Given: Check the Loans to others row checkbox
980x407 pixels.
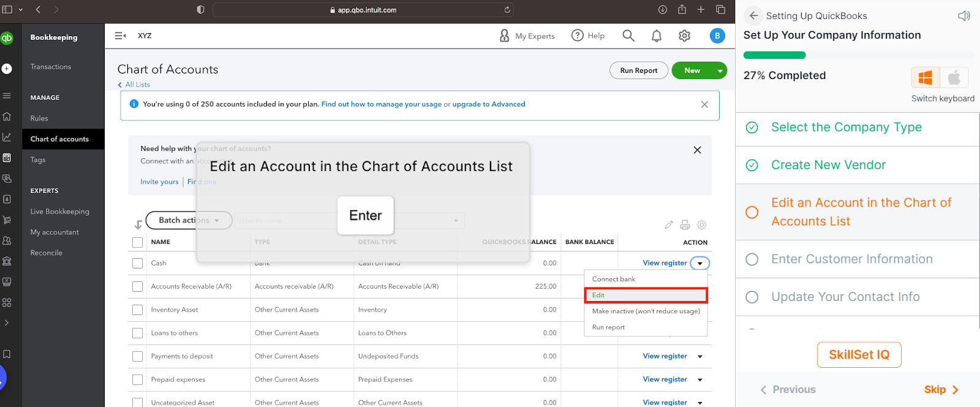Looking at the screenshot, I should click(138, 333).
